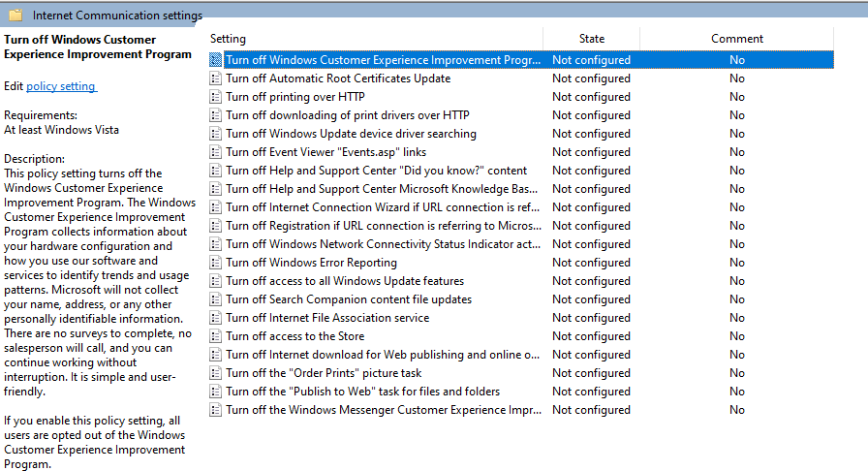Click "No" comment for Windows Messenger Customer Experience row
Screen dimensions: 868x471
(737, 410)
